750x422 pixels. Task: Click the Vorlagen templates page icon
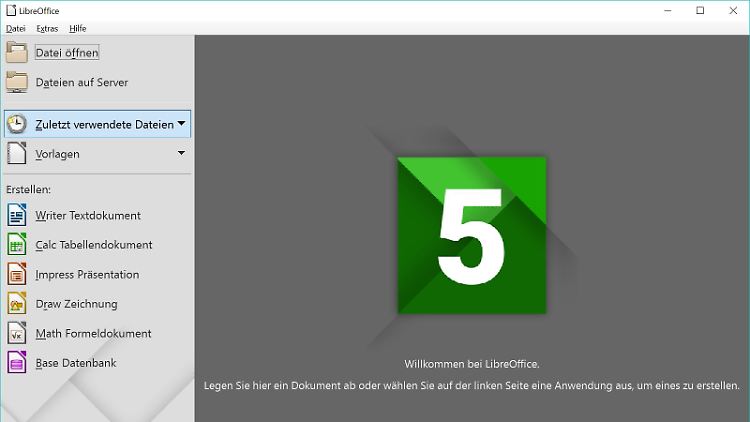[x=17, y=154]
